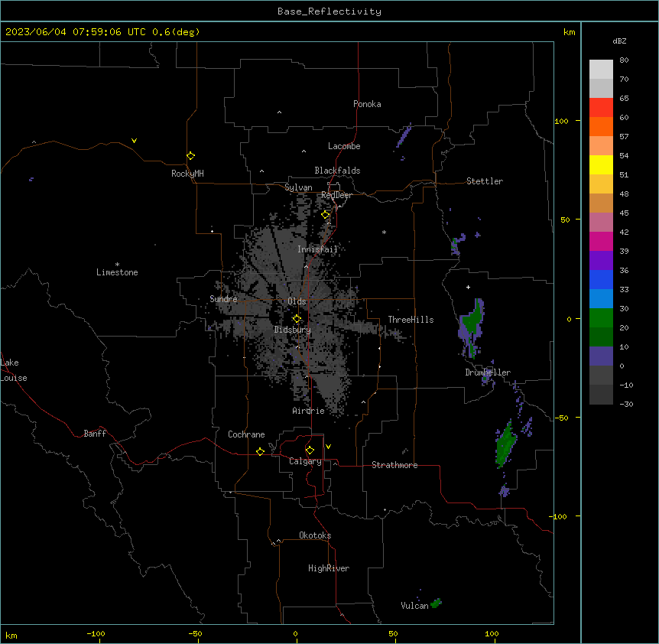Click the yellow V marker northwest of RockyMH
This screenshot has height=644, width=659.
[x=134, y=141]
